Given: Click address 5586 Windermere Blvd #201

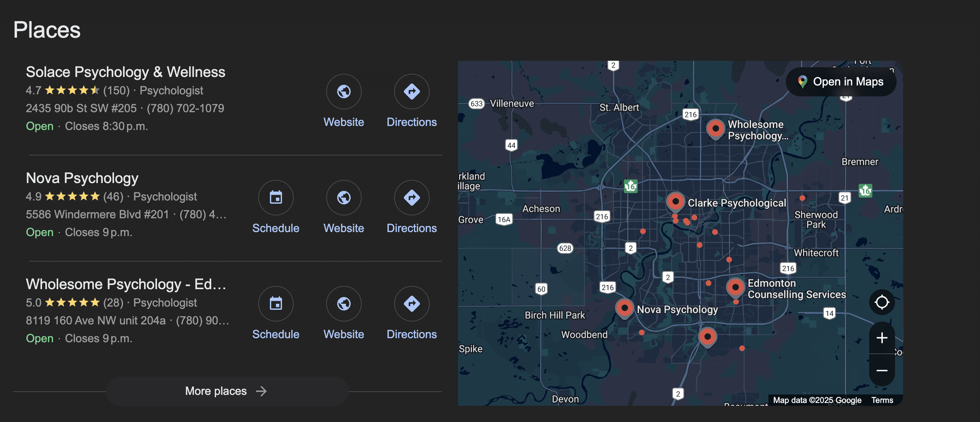Looking at the screenshot, I should (x=97, y=215).
